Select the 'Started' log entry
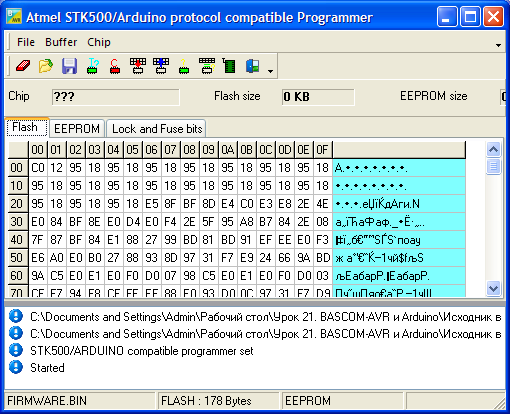This screenshot has height=414, width=510. (x=47, y=368)
